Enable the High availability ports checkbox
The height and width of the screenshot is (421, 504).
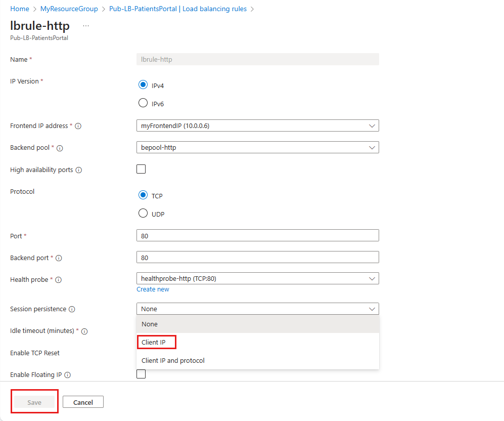[141, 169]
